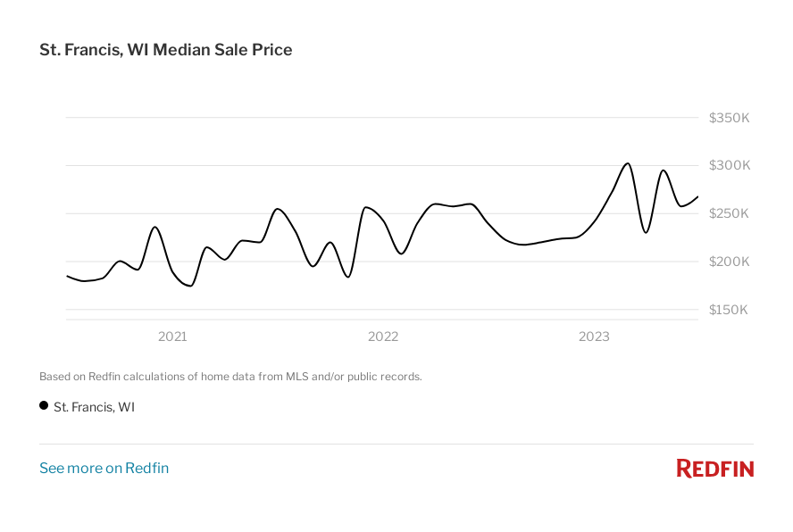The width and height of the screenshot is (793, 532).
Task: Select the chart title St. Francis Median Sale Price
Action: (165, 50)
